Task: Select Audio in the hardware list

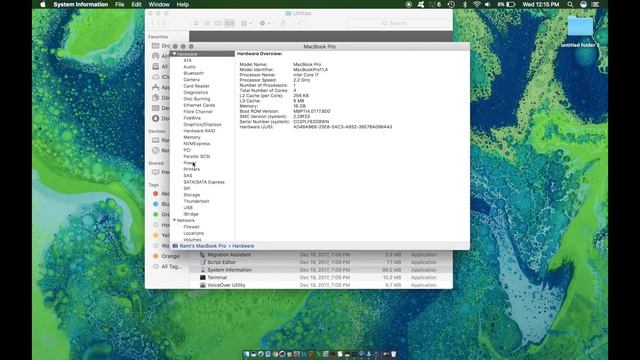Action: coord(189,67)
